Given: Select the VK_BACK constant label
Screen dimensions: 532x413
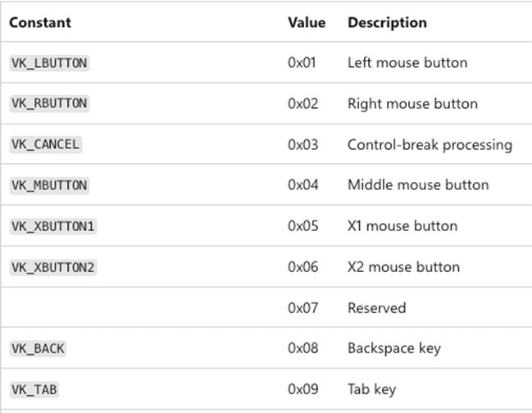Looking at the screenshot, I should coord(38,348).
